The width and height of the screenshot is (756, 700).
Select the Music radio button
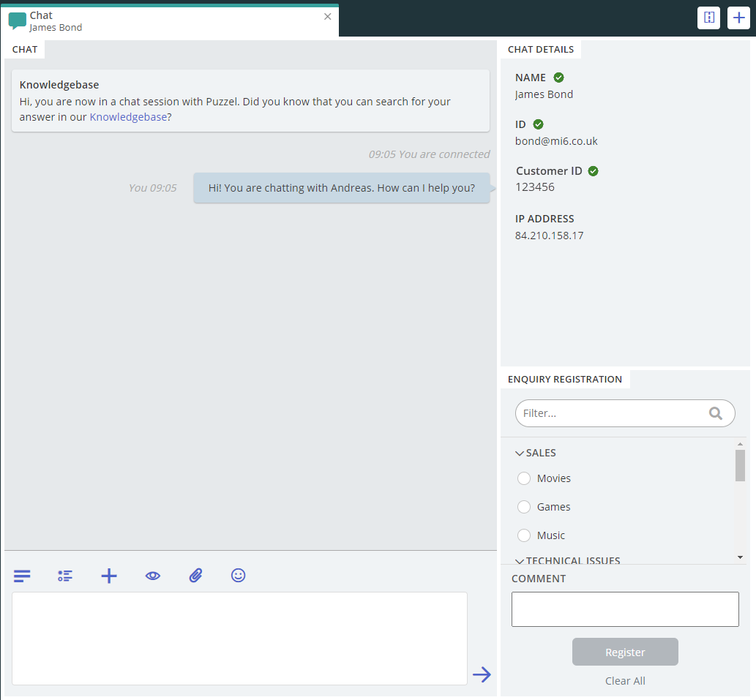click(x=524, y=535)
